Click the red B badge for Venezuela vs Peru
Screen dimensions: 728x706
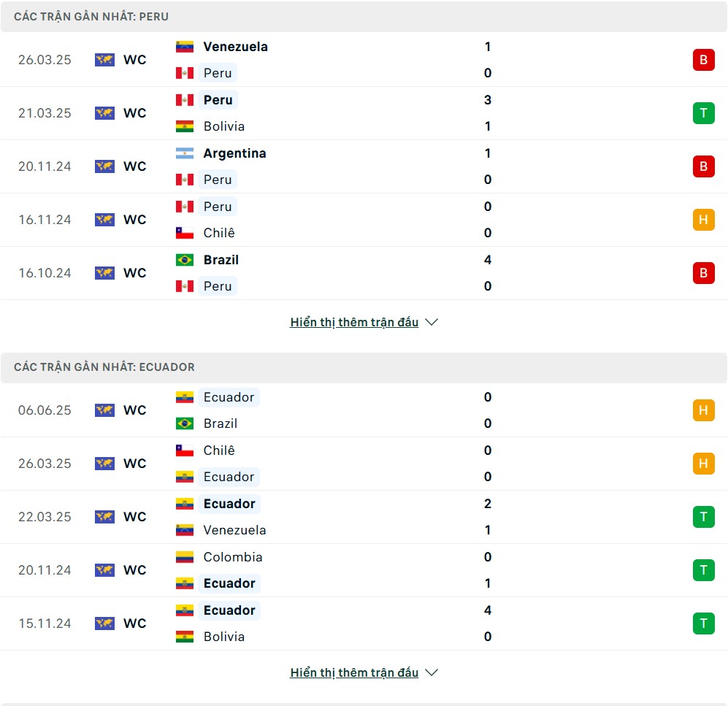[703, 60]
